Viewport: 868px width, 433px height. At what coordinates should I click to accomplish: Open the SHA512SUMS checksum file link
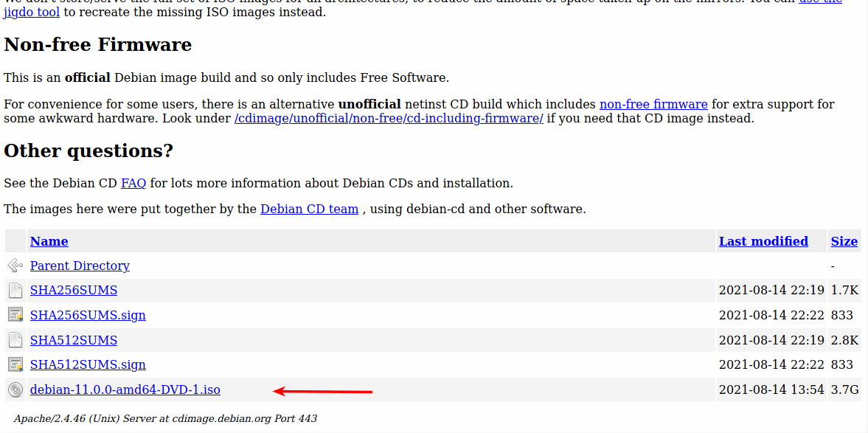(74, 340)
